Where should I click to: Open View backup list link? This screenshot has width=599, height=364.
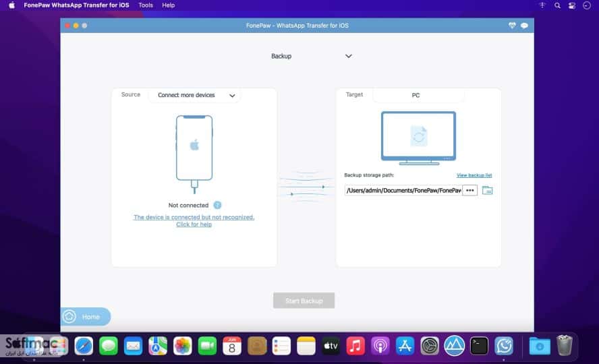(474, 175)
